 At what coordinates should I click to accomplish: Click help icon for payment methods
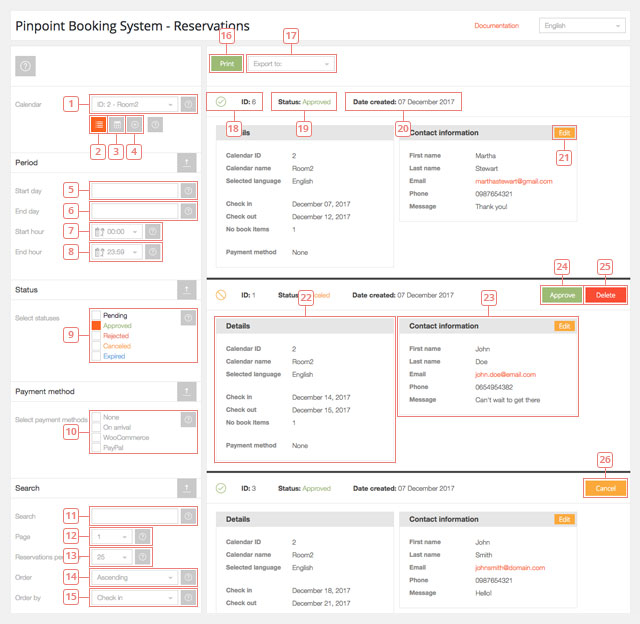pos(188,420)
